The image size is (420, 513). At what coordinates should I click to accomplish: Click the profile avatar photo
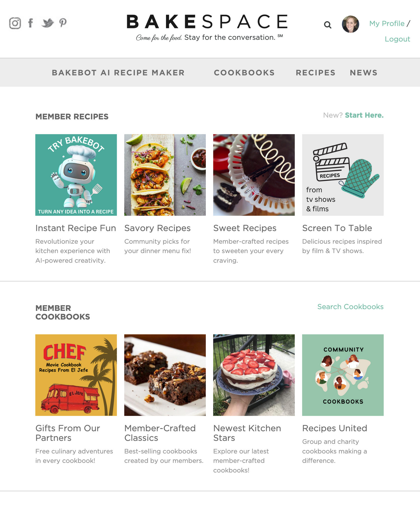[x=350, y=24]
